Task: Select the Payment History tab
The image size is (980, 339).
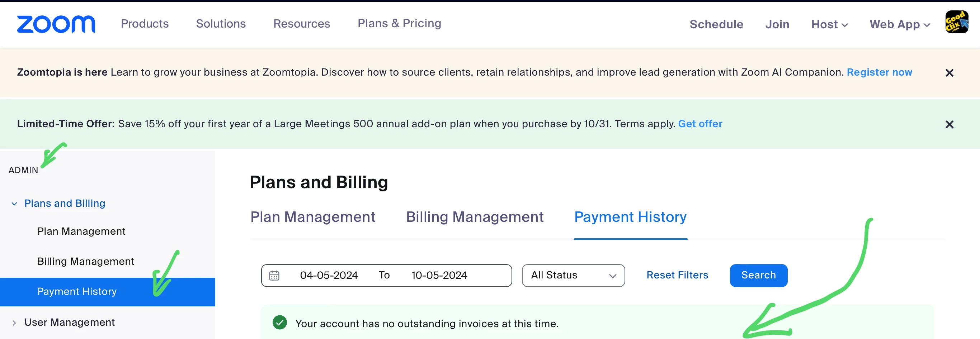Action: click(630, 217)
